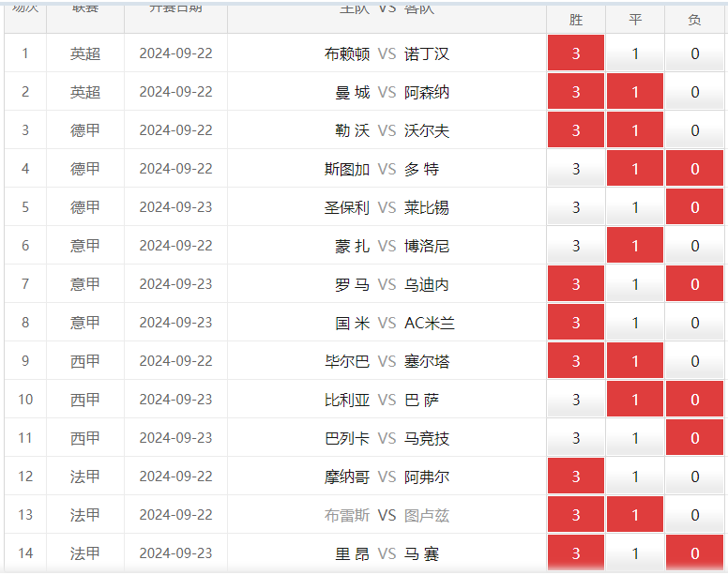
Task: Toggle draw (1) for 比利亚 VS 巴萨
Action: [635, 400]
